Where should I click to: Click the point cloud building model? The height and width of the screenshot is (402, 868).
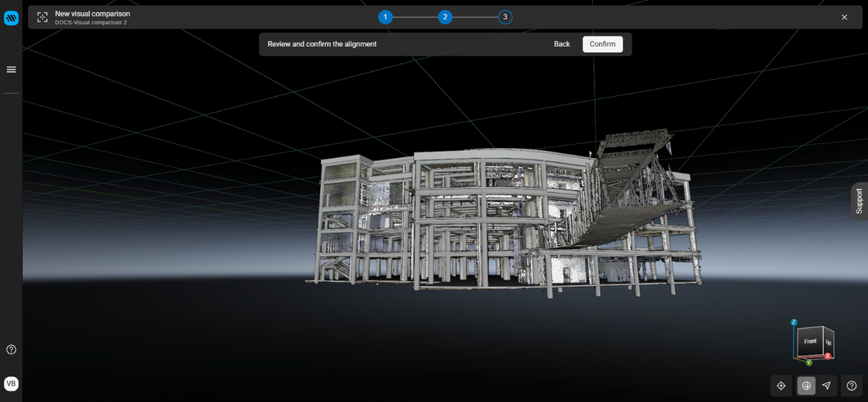[x=504, y=215]
